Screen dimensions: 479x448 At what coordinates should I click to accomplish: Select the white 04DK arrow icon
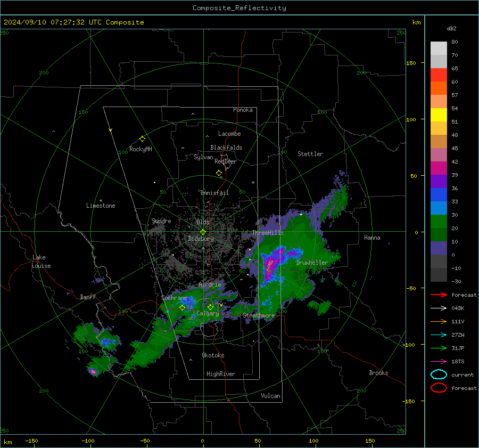[x=439, y=308]
